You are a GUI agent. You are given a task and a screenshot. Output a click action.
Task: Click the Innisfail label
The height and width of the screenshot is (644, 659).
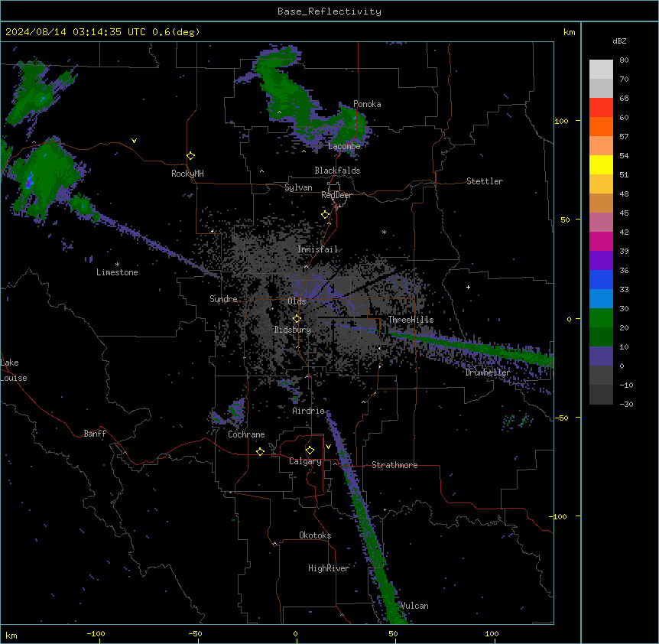coord(318,249)
